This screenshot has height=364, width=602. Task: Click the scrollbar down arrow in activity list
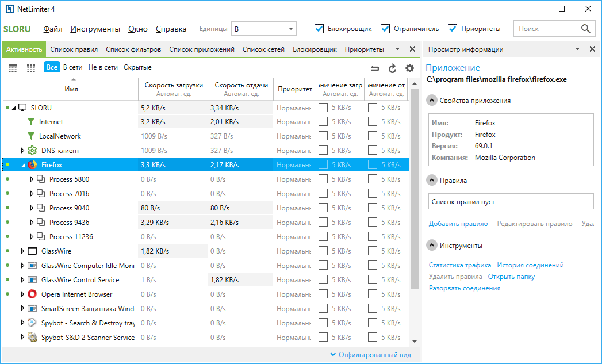tap(414, 342)
